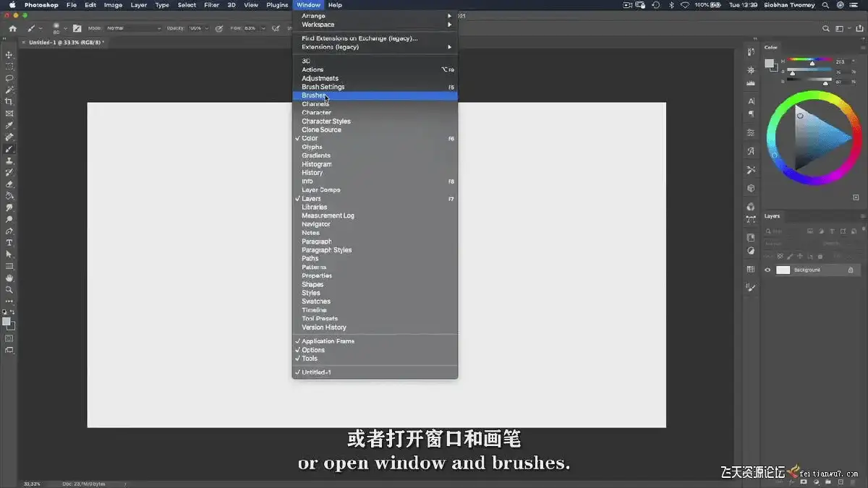This screenshot has width=868, height=488.
Task: Open the Help menu
Action: 335,5
